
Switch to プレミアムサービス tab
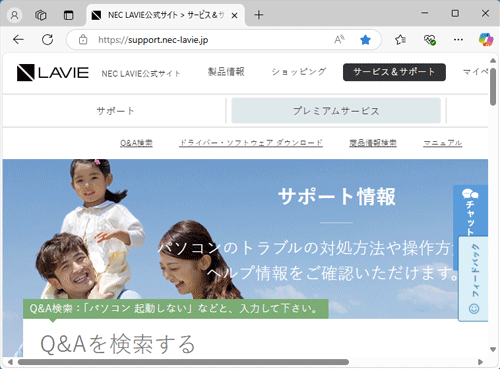coord(336,111)
